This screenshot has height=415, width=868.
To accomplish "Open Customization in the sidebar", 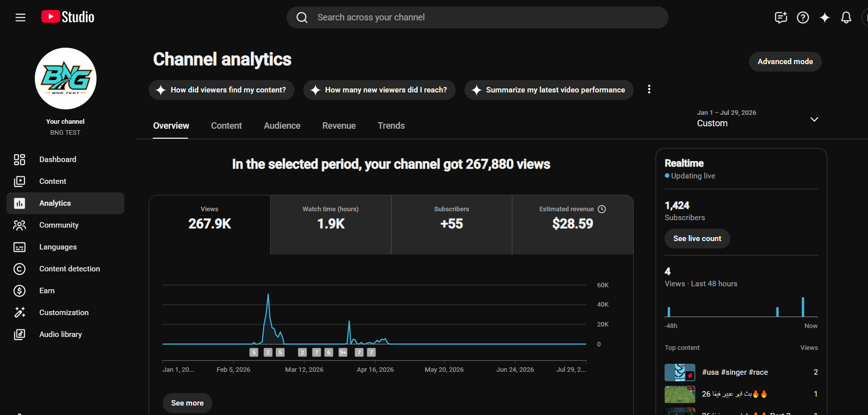I will [x=66, y=313].
